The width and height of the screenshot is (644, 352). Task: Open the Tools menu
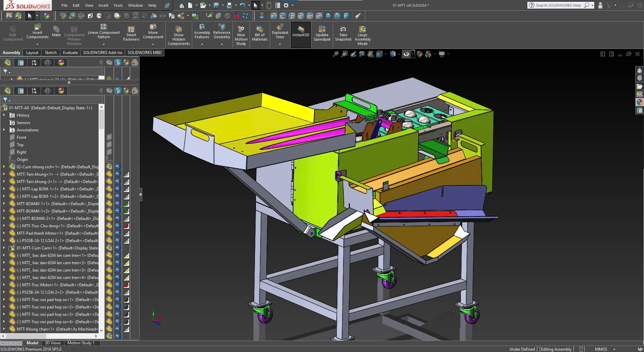(x=118, y=5)
